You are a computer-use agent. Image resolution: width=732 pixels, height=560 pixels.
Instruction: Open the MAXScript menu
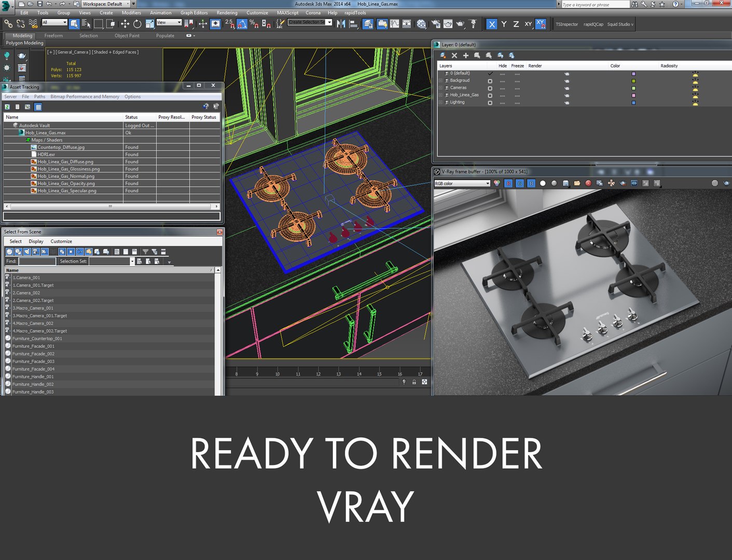pyautogui.click(x=287, y=13)
